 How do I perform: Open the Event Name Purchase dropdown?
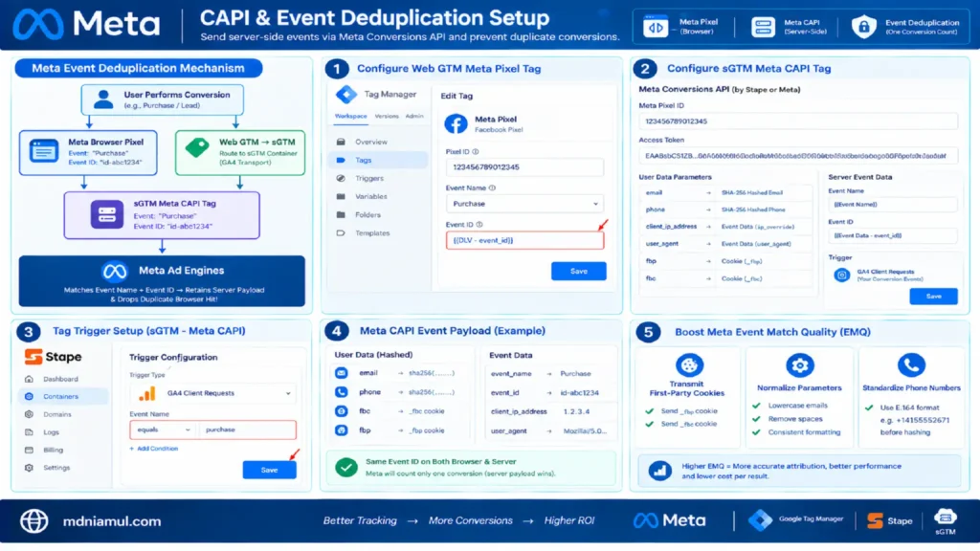point(524,204)
